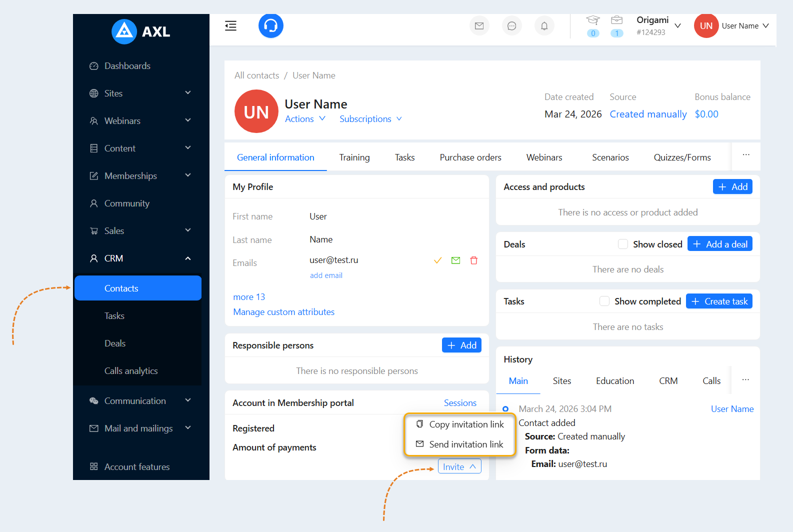
Task: Open the mail envelope icon in header
Action: [x=479, y=26]
